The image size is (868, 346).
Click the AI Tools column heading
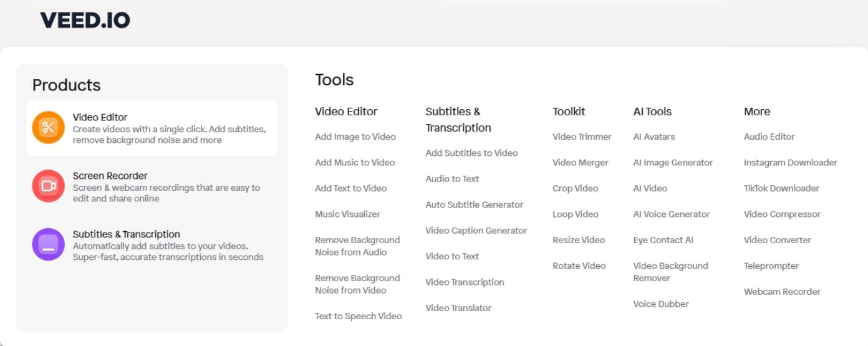tap(652, 112)
